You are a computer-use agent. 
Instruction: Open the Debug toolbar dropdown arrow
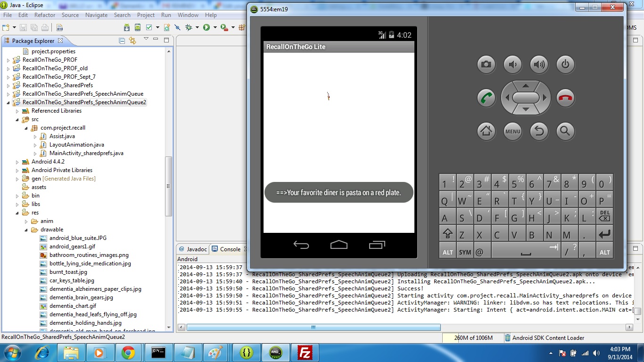click(x=197, y=27)
